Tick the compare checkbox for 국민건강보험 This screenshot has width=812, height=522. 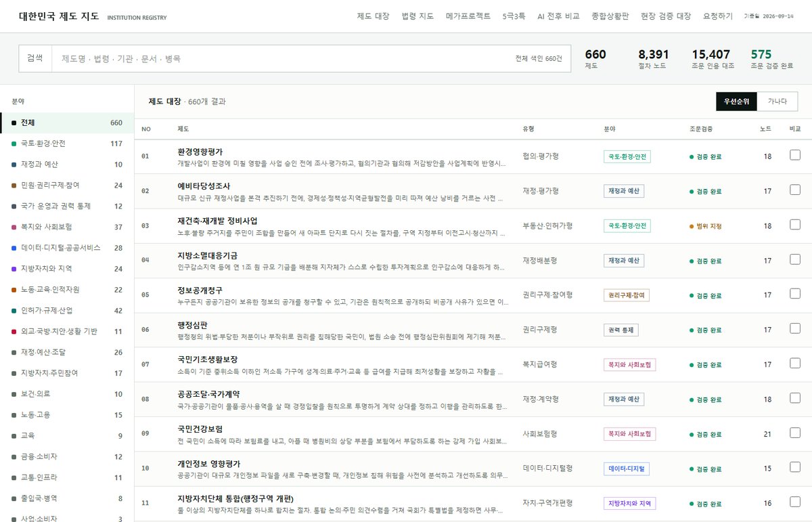tap(795, 433)
